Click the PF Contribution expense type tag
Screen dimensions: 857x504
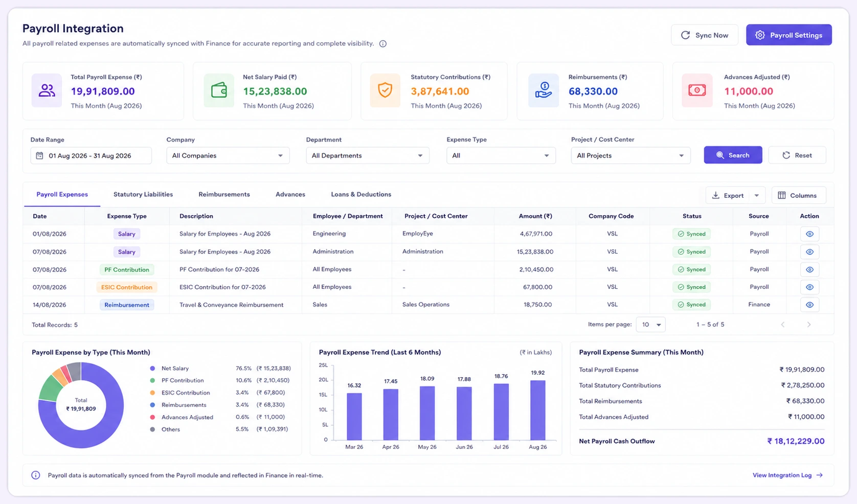click(x=126, y=270)
